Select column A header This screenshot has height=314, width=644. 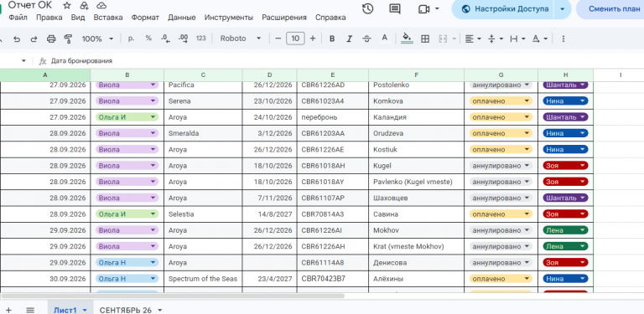[45, 75]
